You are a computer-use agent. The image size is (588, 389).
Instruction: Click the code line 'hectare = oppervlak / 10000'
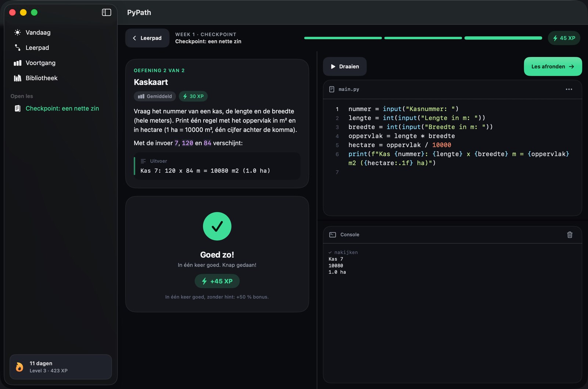pyautogui.click(x=400, y=145)
